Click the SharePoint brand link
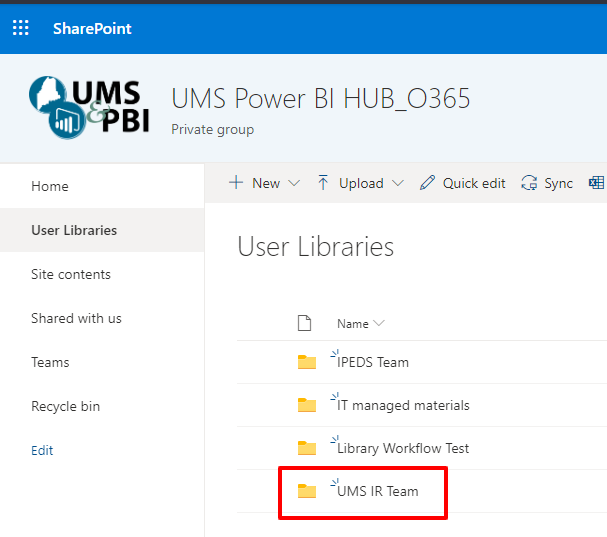607x537 pixels. coord(92,29)
